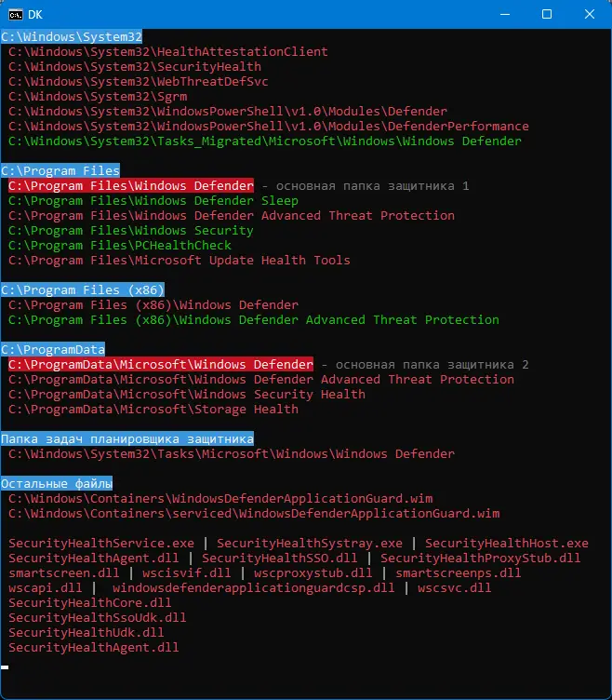Select the 'Остальные файлы' header
This screenshot has width=612, height=700.
pos(57,483)
